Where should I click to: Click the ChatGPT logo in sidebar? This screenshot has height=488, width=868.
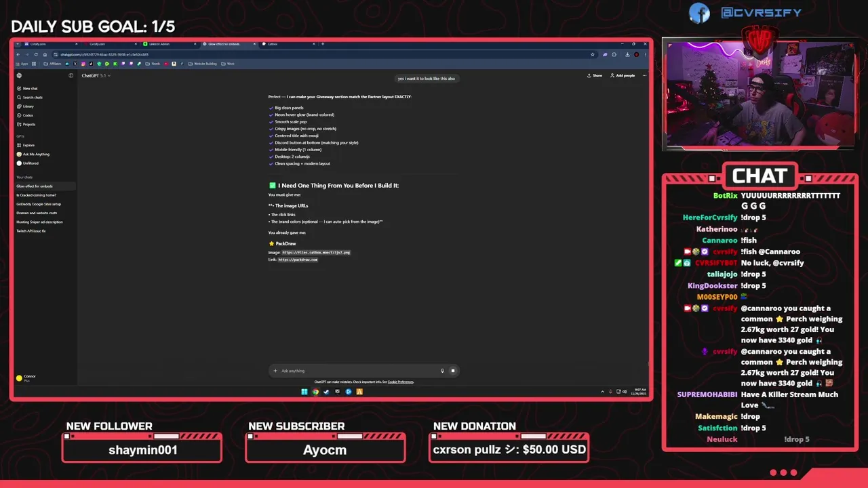(x=19, y=75)
